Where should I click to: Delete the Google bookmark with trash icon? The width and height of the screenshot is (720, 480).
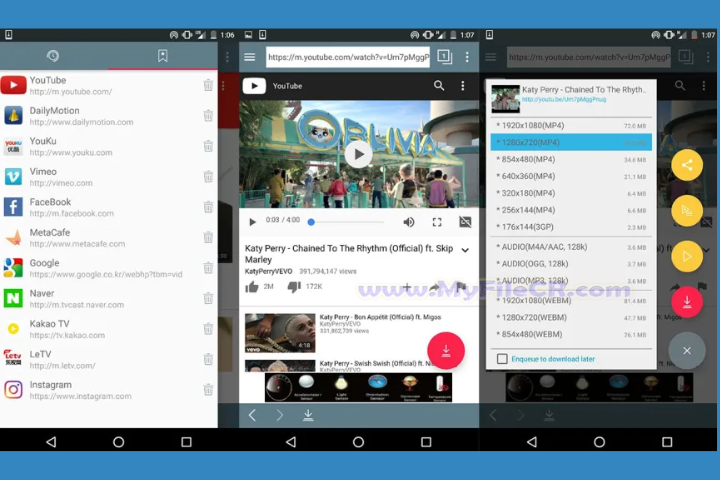coord(208,268)
